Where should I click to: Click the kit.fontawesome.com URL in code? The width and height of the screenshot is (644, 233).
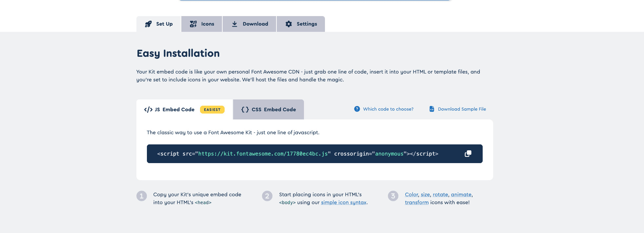(x=263, y=154)
